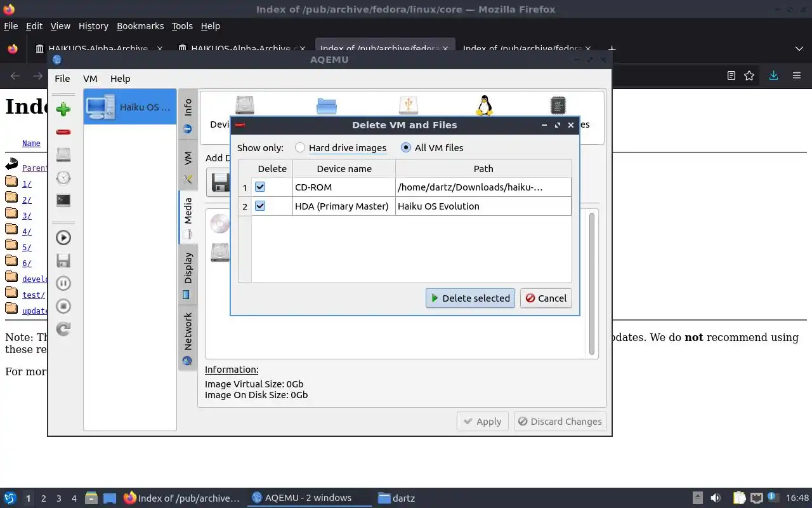Screen dimensions: 812x508
Task: Open the 4/ directory link
Action: (x=27, y=232)
